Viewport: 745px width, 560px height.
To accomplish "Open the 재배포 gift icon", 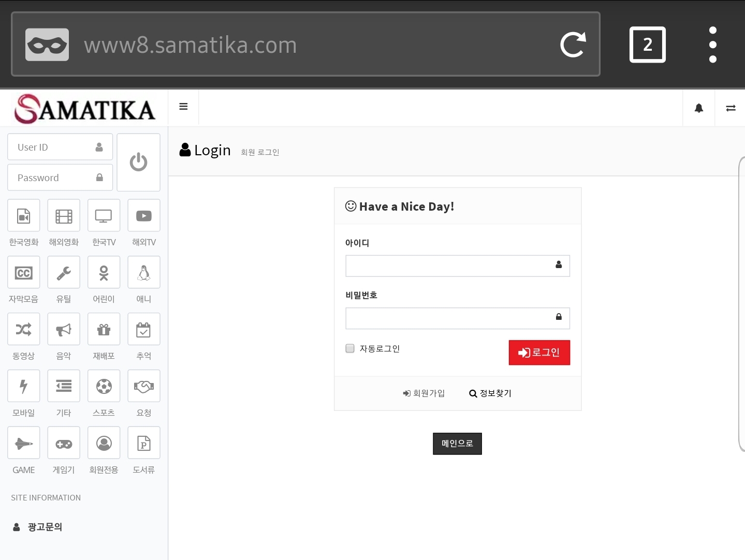I will (104, 329).
